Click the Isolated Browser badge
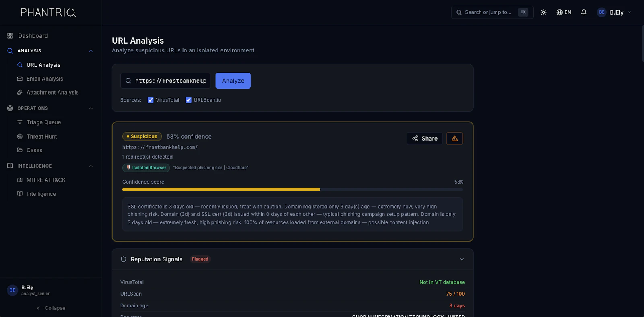The width and height of the screenshot is (644, 317). (x=146, y=168)
